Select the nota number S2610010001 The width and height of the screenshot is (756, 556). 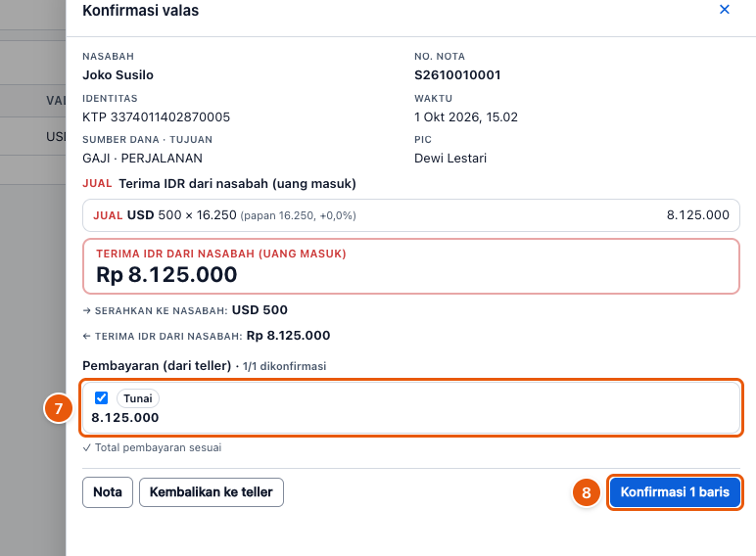tap(457, 75)
